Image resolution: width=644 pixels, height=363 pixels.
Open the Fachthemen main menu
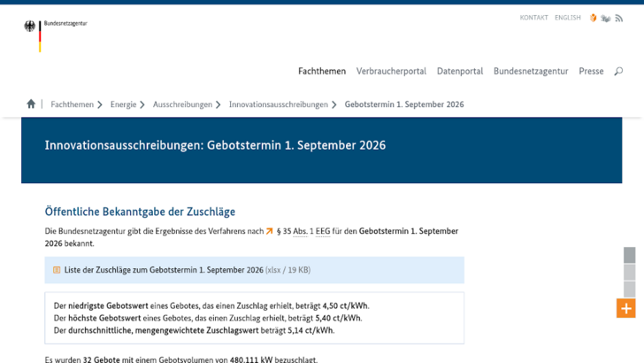[322, 71]
